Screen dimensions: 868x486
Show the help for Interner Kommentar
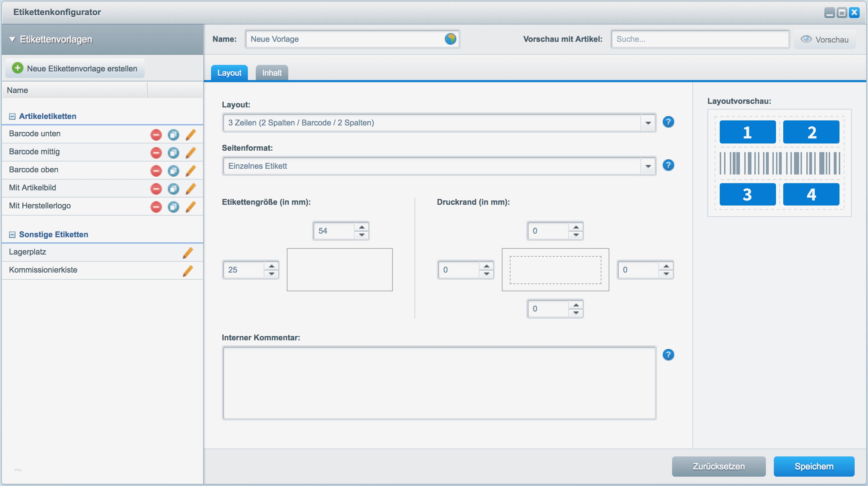tap(668, 355)
